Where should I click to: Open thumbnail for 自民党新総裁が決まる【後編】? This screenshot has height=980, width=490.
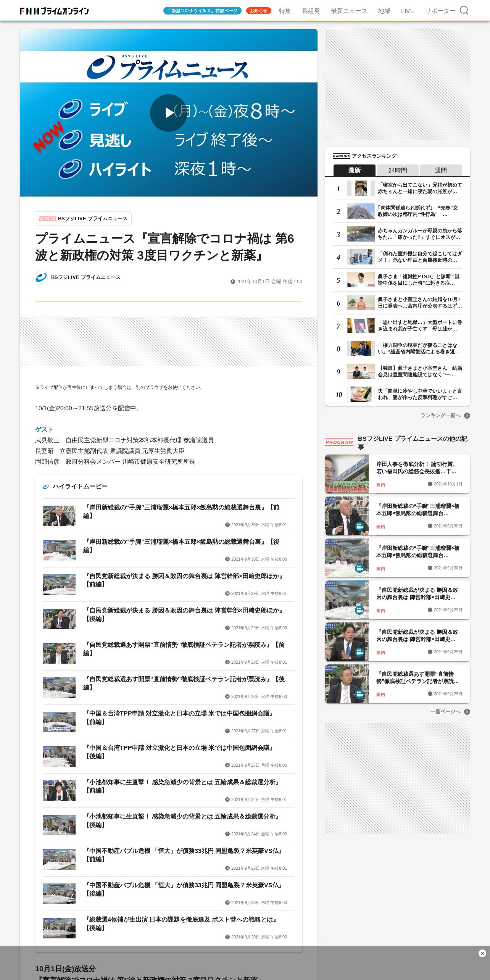[x=59, y=619]
